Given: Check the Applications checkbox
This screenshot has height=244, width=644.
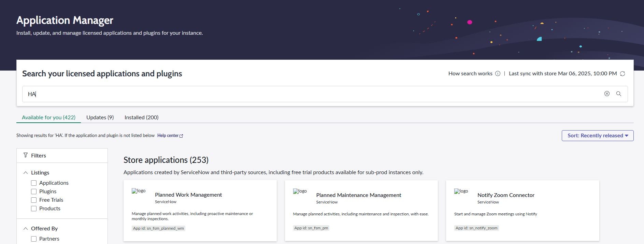Looking at the screenshot, I should [x=34, y=183].
